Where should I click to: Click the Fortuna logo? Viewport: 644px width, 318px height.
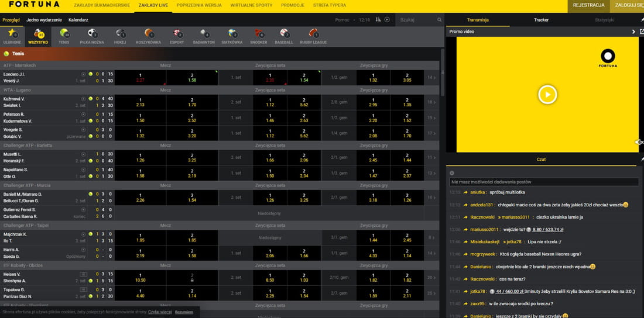(x=34, y=5)
